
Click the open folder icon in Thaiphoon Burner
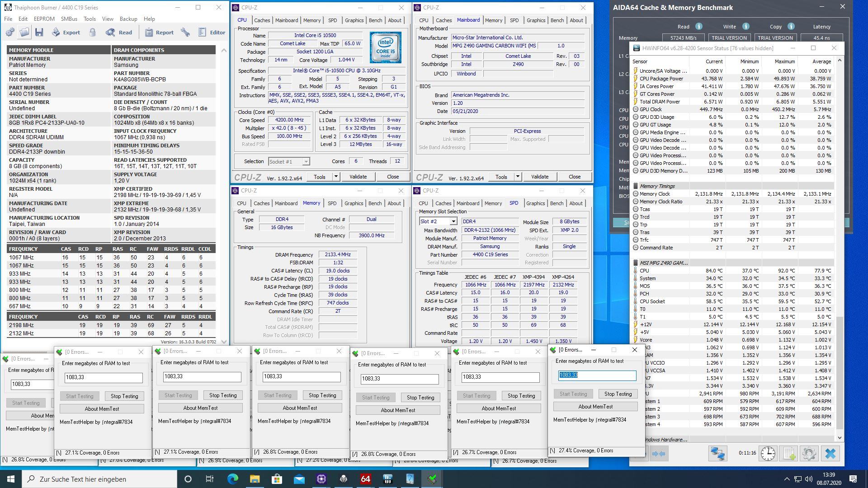point(24,32)
